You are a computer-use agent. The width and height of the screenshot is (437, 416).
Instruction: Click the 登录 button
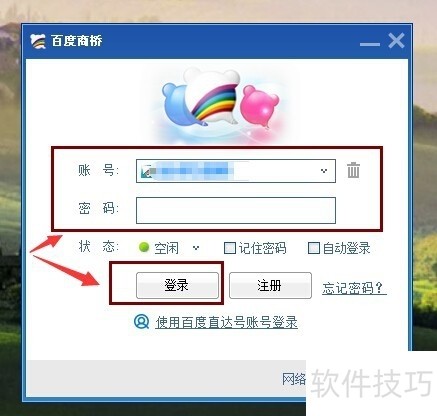tap(177, 285)
